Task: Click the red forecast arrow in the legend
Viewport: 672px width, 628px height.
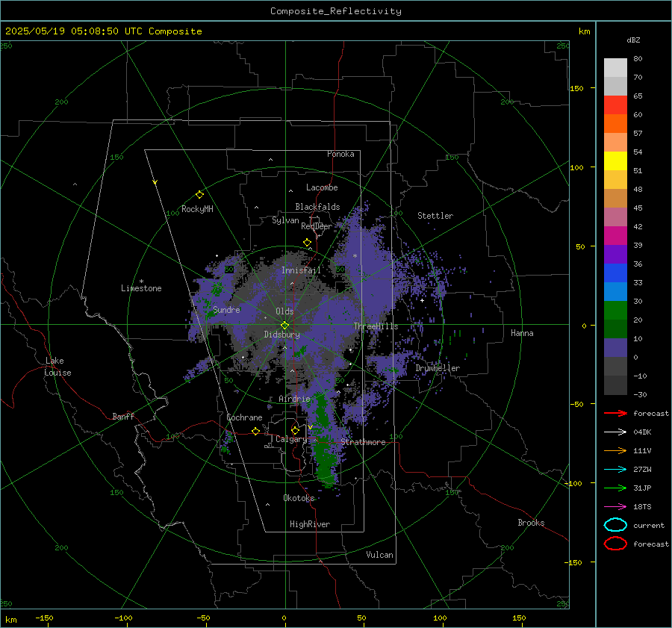Action: click(615, 413)
